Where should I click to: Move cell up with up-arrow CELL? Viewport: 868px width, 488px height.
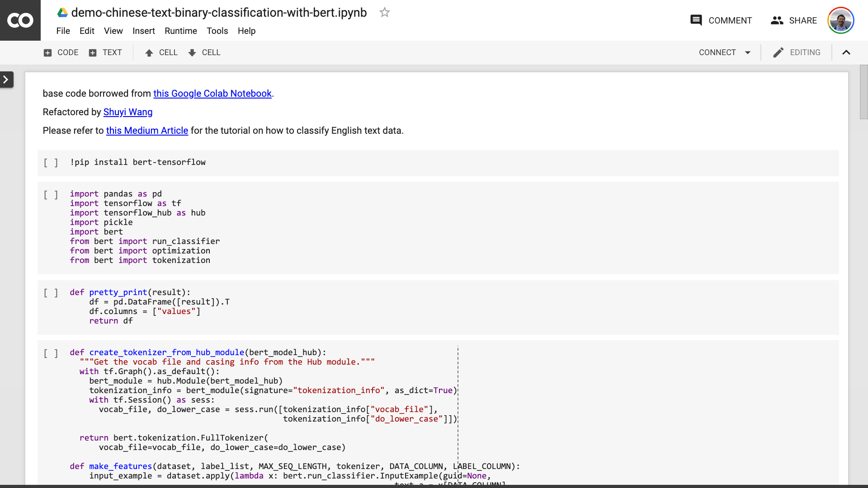(x=161, y=52)
